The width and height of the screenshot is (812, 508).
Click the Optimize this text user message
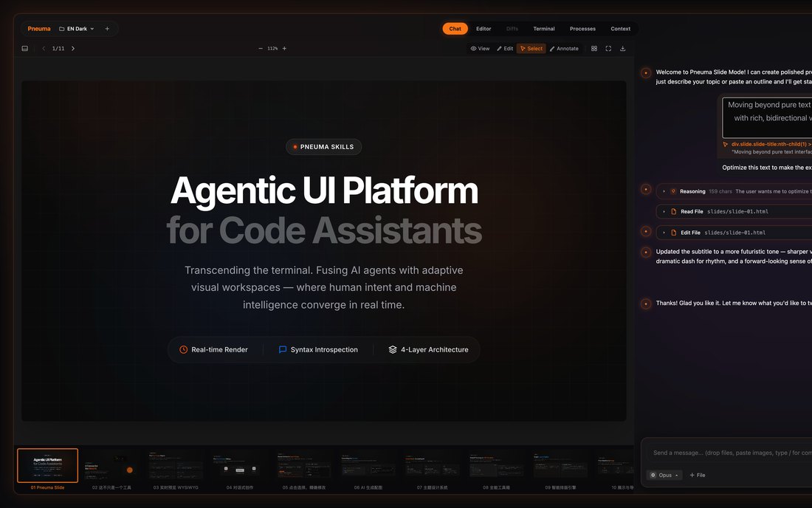tap(767, 168)
